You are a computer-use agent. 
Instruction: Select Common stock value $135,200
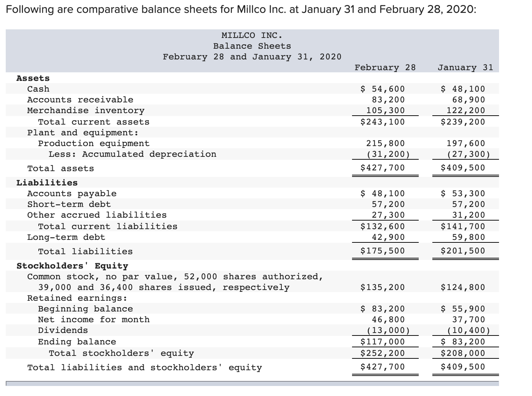[x=383, y=287]
